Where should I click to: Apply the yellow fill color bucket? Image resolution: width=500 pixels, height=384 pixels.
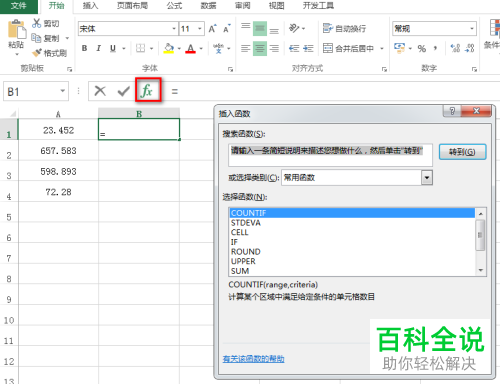coord(169,48)
